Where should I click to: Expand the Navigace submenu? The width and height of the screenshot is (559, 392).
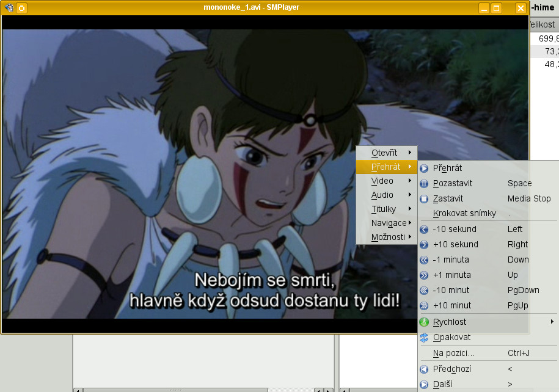point(387,223)
